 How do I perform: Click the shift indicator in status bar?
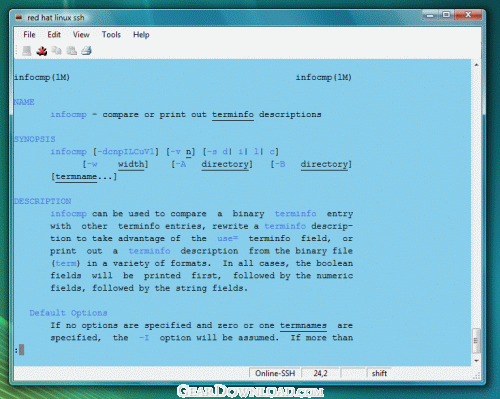click(379, 373)
